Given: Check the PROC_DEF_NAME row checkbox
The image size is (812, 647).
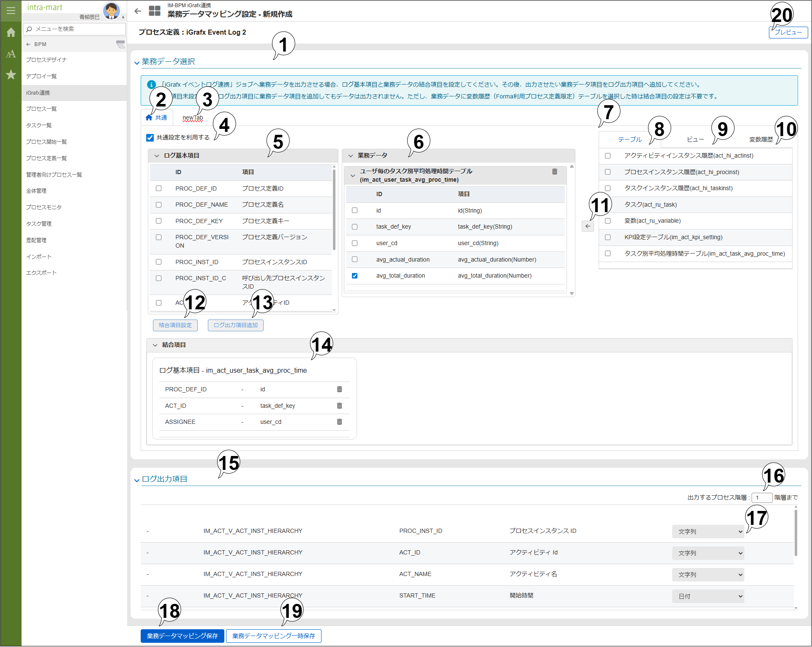Looking at the screenshot, I should coord(158,205).
